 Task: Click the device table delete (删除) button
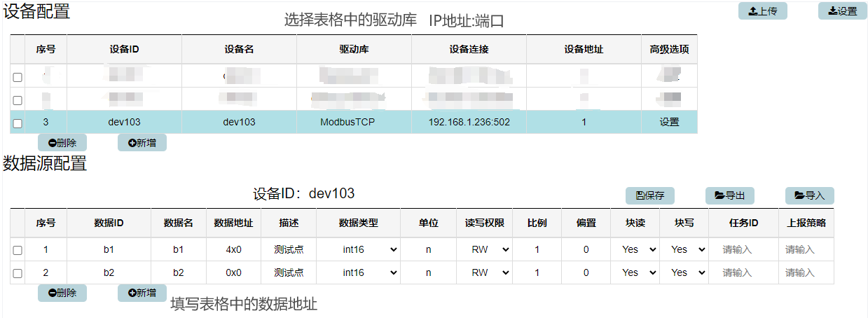[62, 143]
